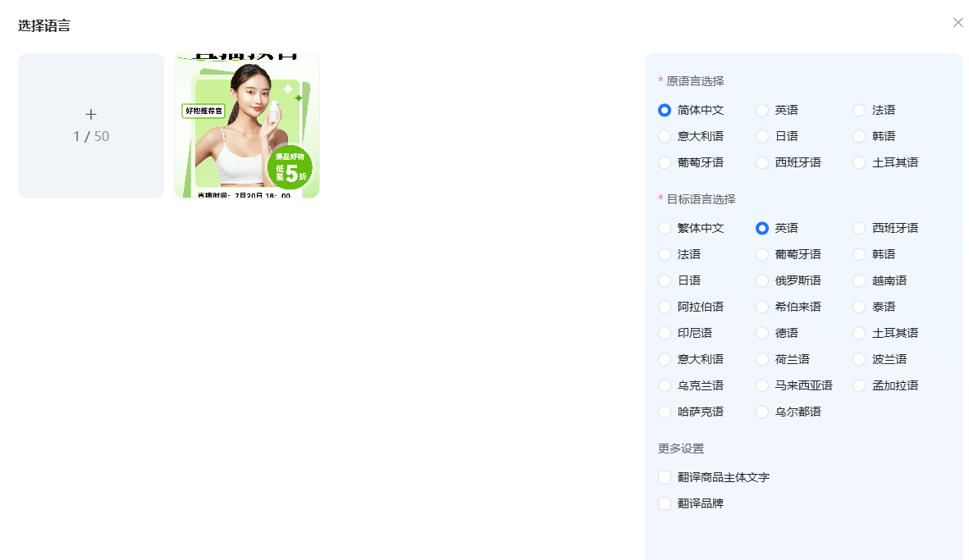Select 繁体中文 as the target language
The height and width of the screenshot is (560, 969).
point(665,228)
